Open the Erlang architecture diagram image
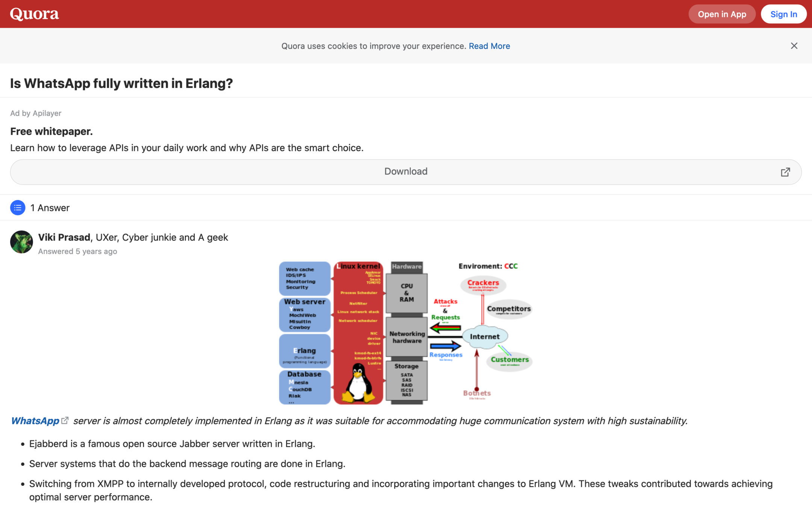This screenshot has height=508, width=812. 405,333
